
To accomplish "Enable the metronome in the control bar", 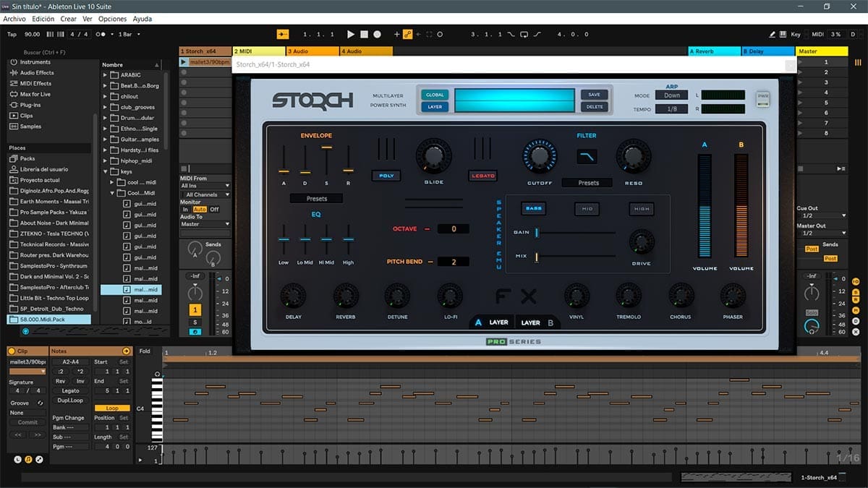I will point(101,34).
